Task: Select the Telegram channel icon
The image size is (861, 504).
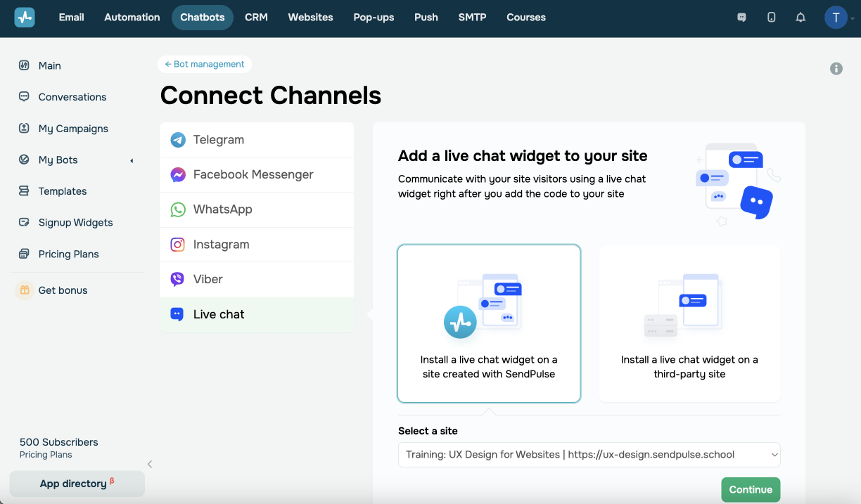Action: [x=178, y=140]
